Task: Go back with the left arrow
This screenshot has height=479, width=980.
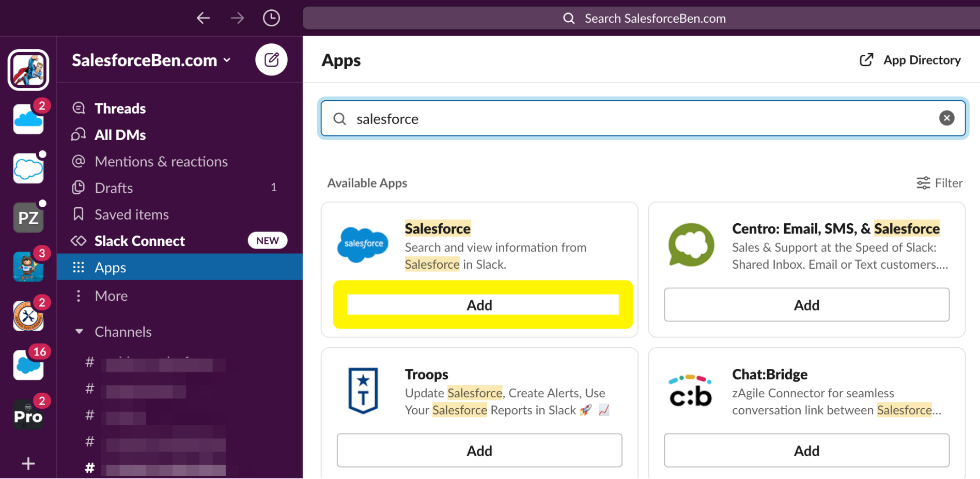Action: click(x=203, y=18)
